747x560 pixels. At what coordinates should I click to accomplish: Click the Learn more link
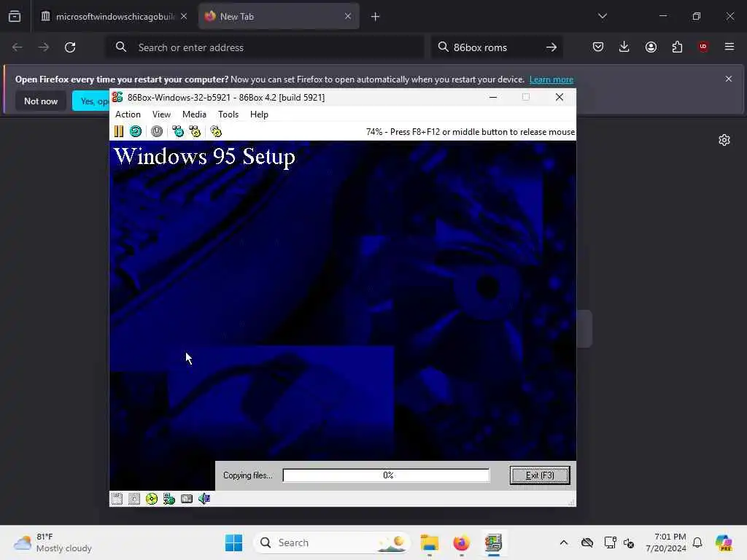point(551,79)
